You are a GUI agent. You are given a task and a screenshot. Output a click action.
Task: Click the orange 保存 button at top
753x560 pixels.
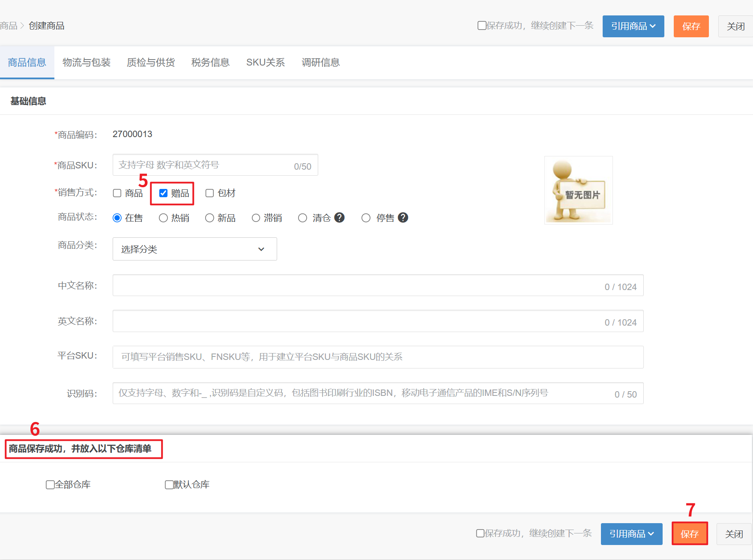(691, 26)
